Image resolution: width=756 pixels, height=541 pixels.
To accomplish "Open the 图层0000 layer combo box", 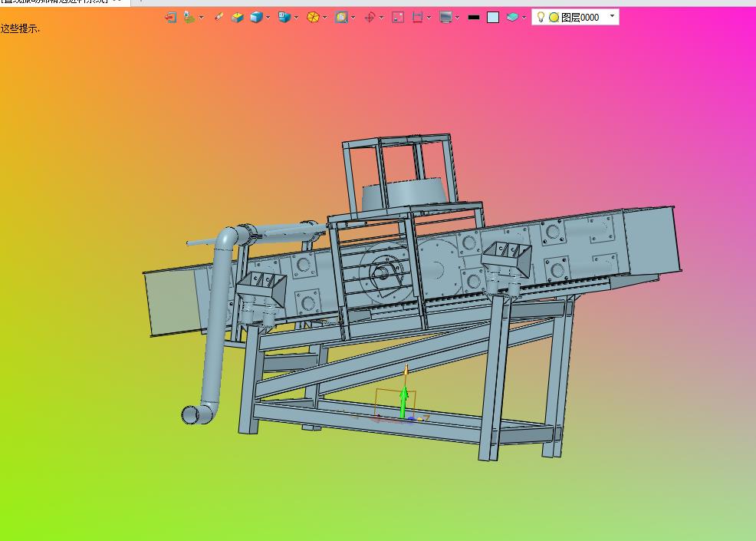I will [x=575, y=18].
